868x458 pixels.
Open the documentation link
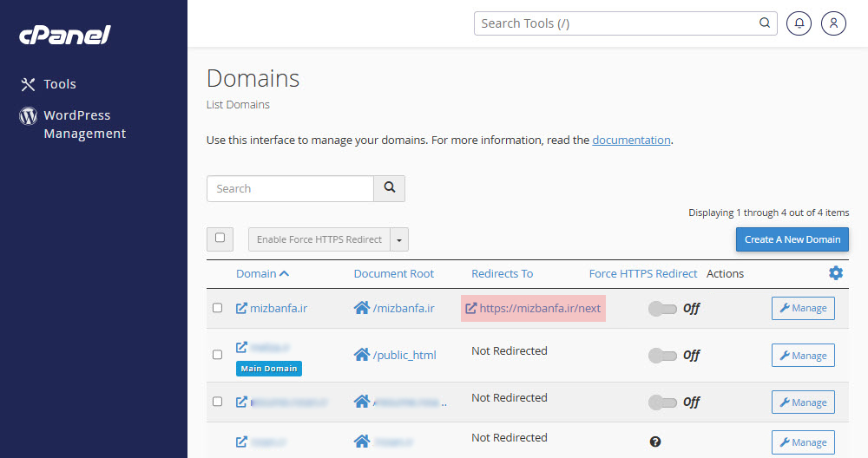[631, 140]
